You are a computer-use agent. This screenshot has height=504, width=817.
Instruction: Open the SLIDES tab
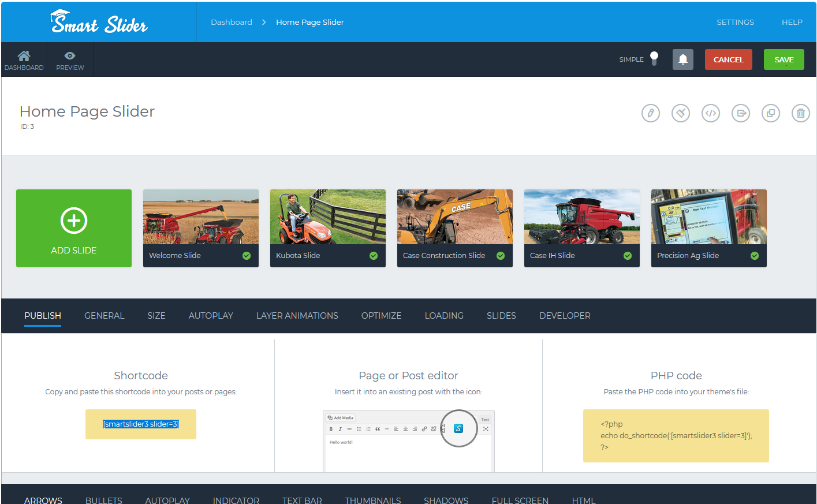(501, 316)
